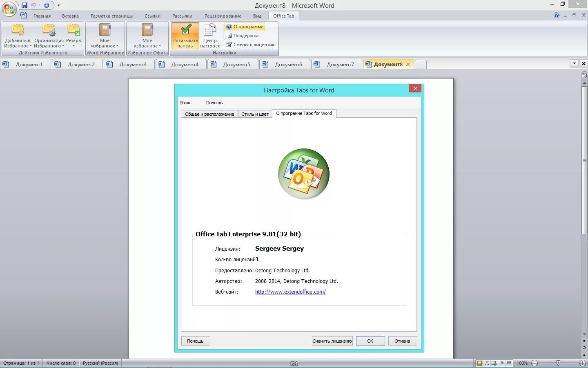Switch to Общее и расположение tab

coord(209,114)
